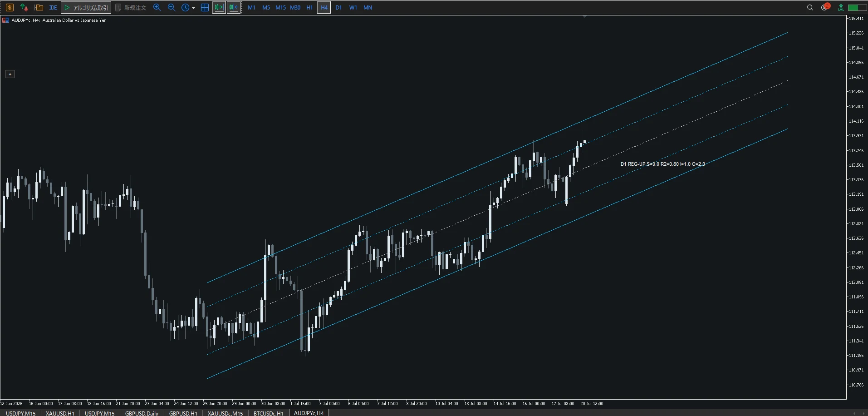Switch to M30 timeframe
868x416 pixels.
(x=295, y=7)
